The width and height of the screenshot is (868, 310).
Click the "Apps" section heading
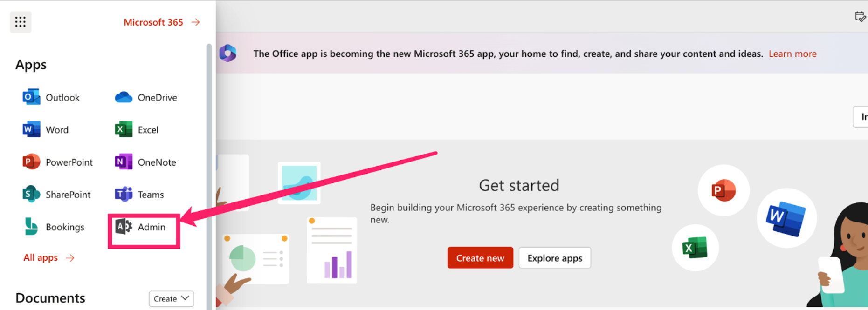pos(31,65)
